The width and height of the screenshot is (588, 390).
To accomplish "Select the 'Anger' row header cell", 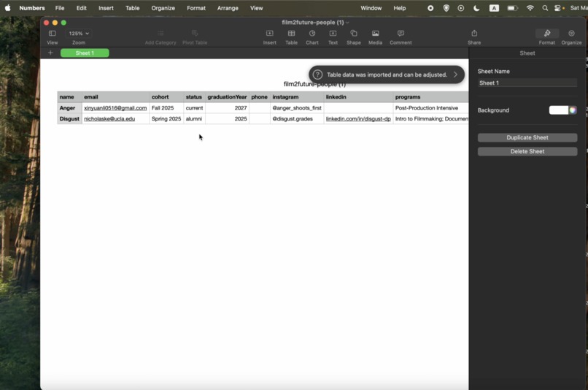I will [70, 108].
